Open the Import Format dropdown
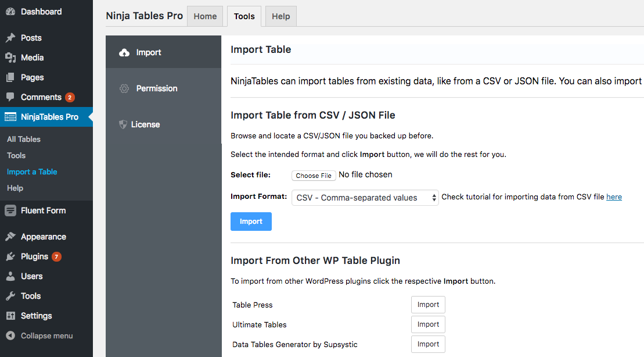This screenshot has width=644, height=357. click(365, 197)
